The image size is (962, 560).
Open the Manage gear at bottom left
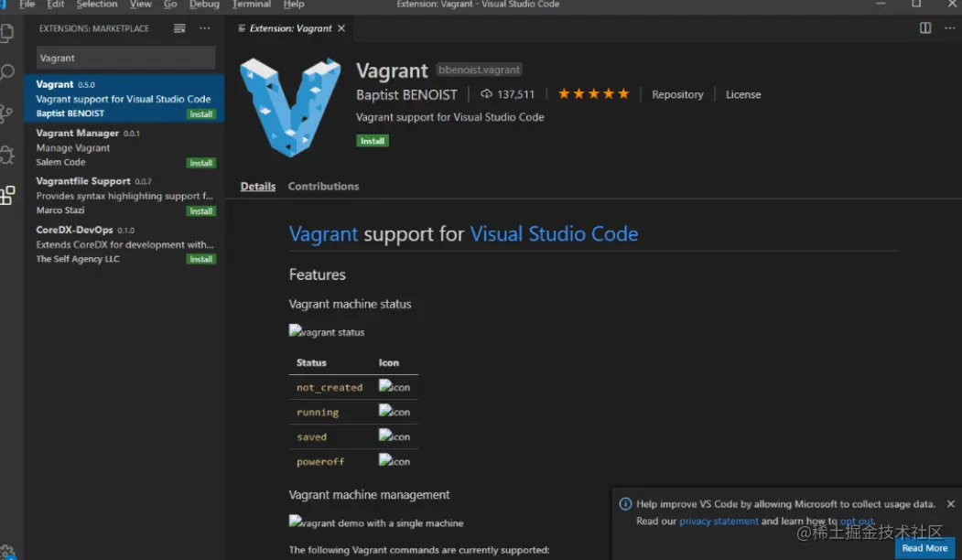[x=7, y=552]
